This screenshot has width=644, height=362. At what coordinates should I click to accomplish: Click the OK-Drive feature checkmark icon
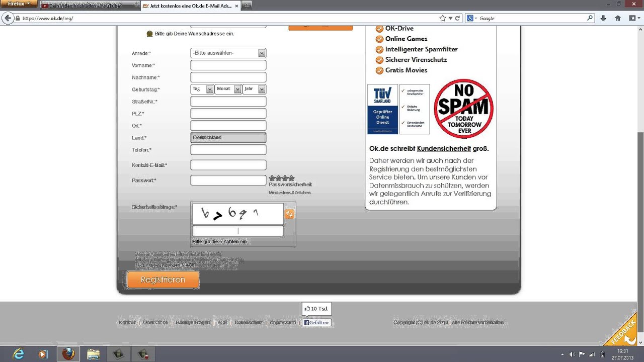[x=380, y=29]
